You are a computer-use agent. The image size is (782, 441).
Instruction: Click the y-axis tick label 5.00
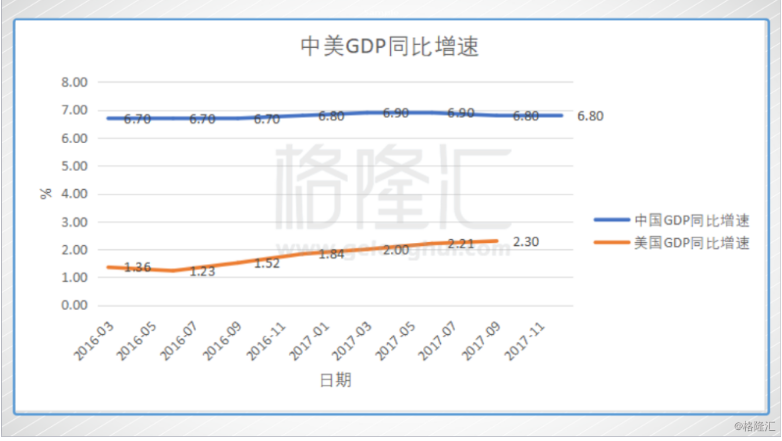(x=74, y=166)
